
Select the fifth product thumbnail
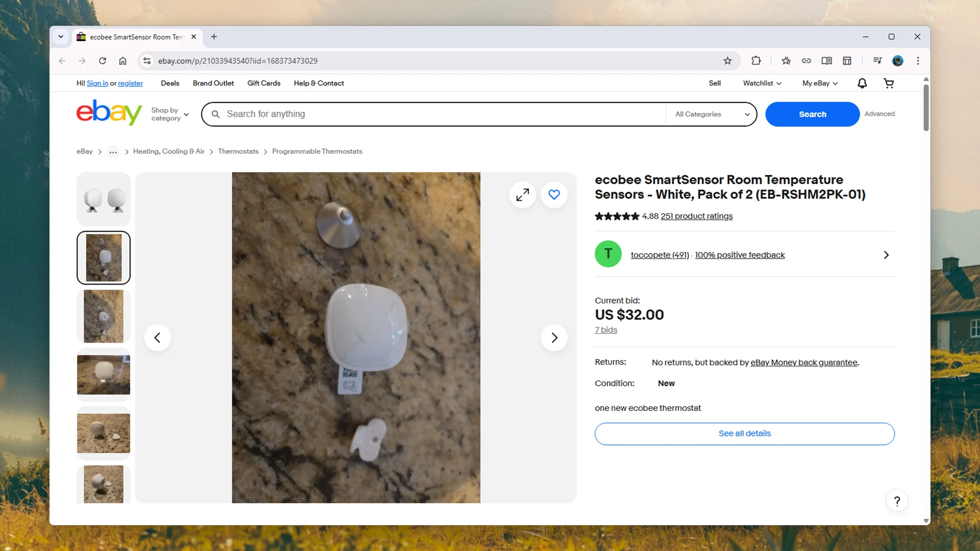[103, 433]
